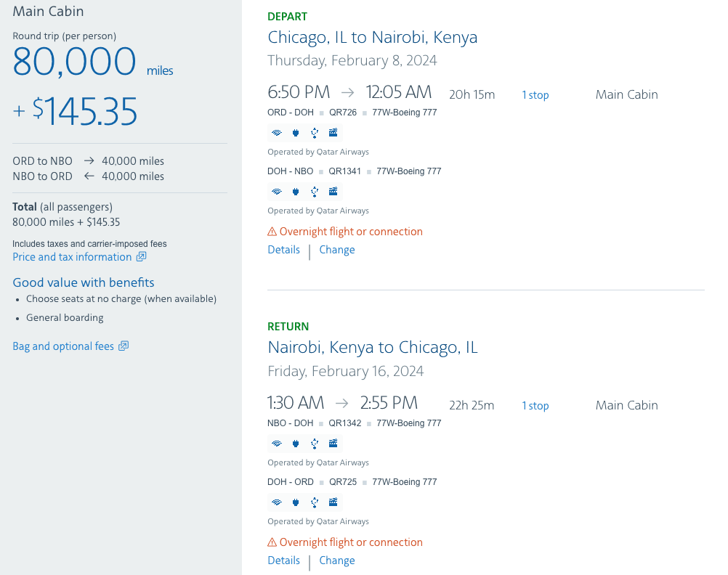This screenshot has width=728, height=575.
Task: Expand Details on the Nairobi return flight
Action: (283, 560)
